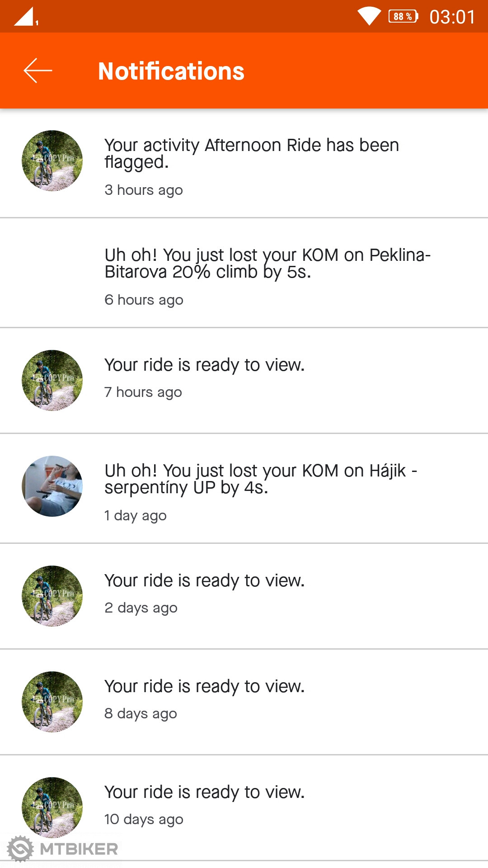Tap avatar beside flagged activity notification
This screenshot has width=488, height=868.
52,161
